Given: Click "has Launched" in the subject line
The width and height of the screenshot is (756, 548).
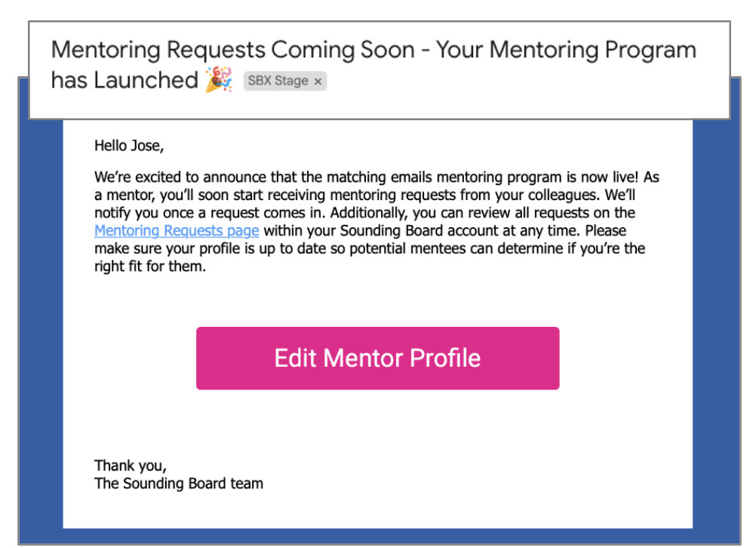Looking at the screenshot, I should pos(124,80).
